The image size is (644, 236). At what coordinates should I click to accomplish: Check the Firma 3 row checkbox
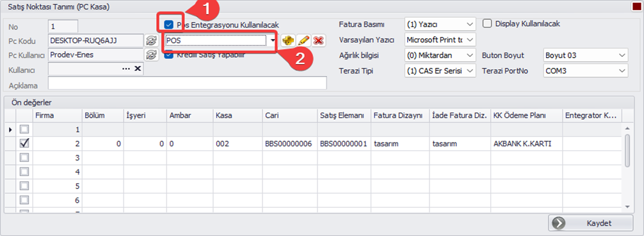pos(24,157)
